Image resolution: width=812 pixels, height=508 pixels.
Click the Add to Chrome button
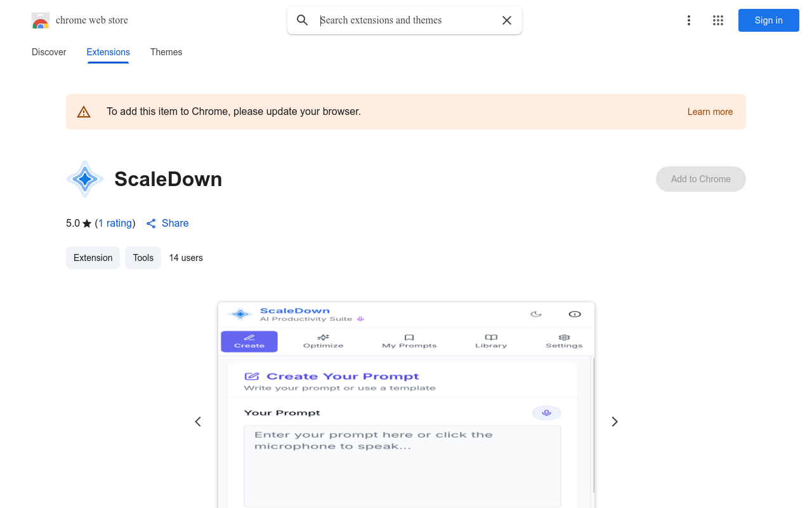701,179
